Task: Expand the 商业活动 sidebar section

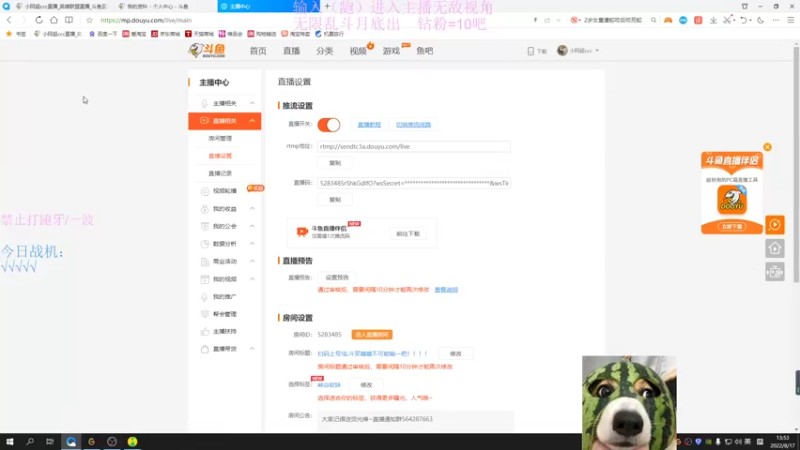Action: point(252,261)
